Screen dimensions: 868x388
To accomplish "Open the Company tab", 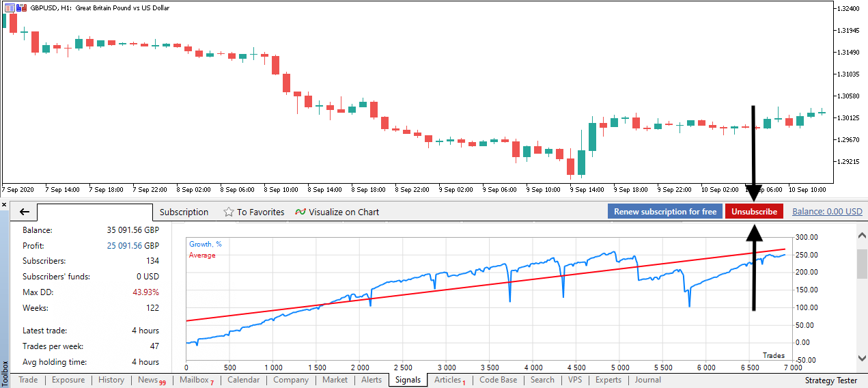I will [291, 380].
